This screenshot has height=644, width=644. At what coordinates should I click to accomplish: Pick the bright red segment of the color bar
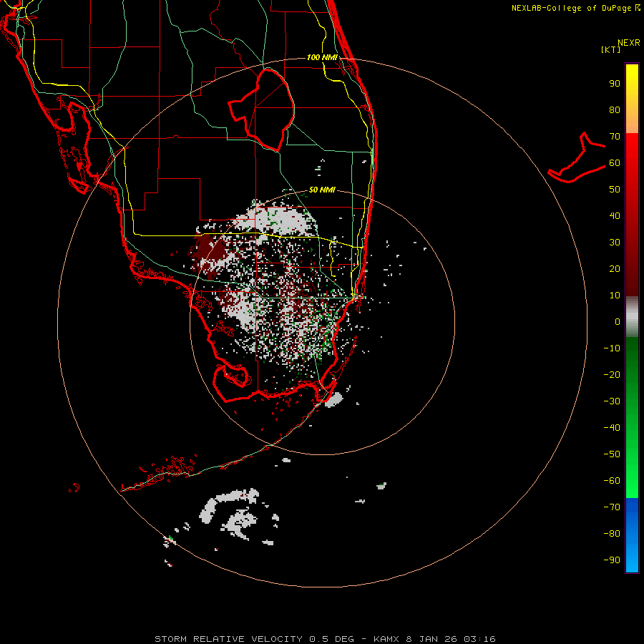pyautogui.click(x=632, y=152)
